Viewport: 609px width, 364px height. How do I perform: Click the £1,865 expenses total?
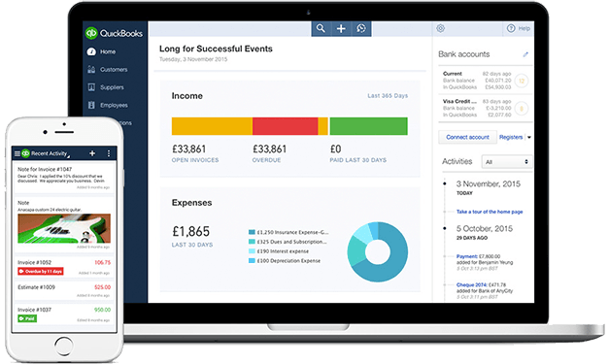[190, 231]
